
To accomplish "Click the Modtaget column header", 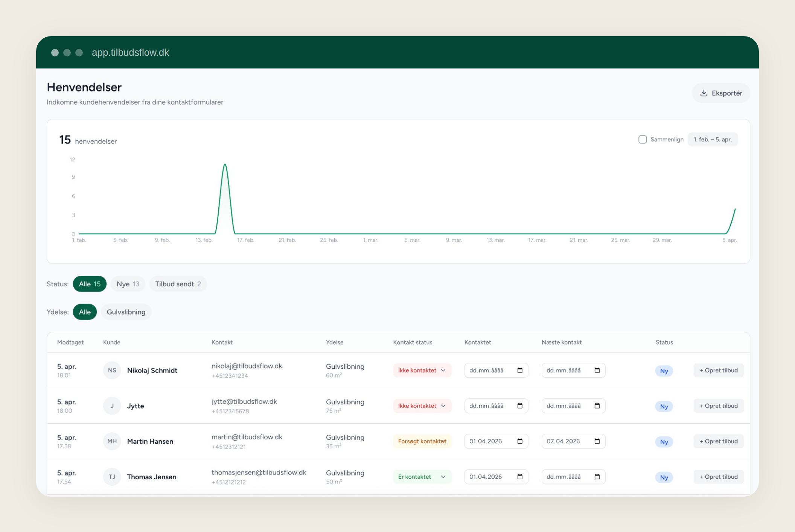I will [x=70, y=342].
